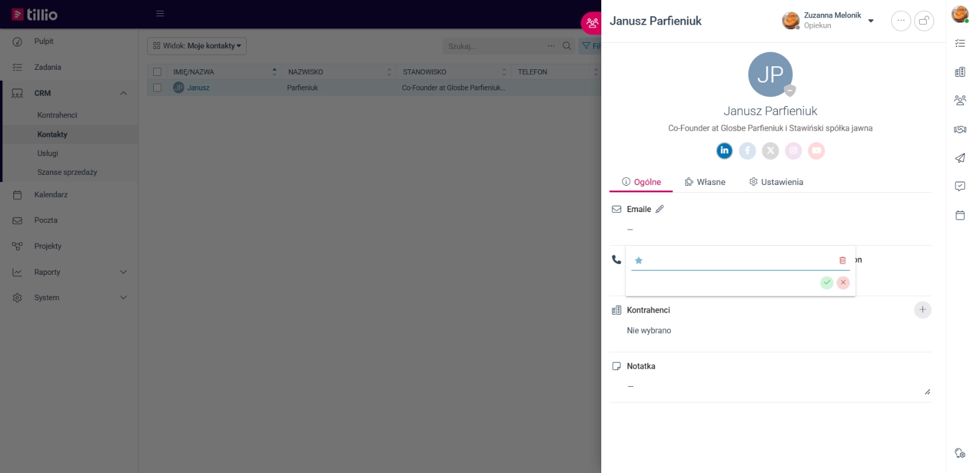Edit emails with the pencil icon
The image size is (980, 473).
[660, 209]
